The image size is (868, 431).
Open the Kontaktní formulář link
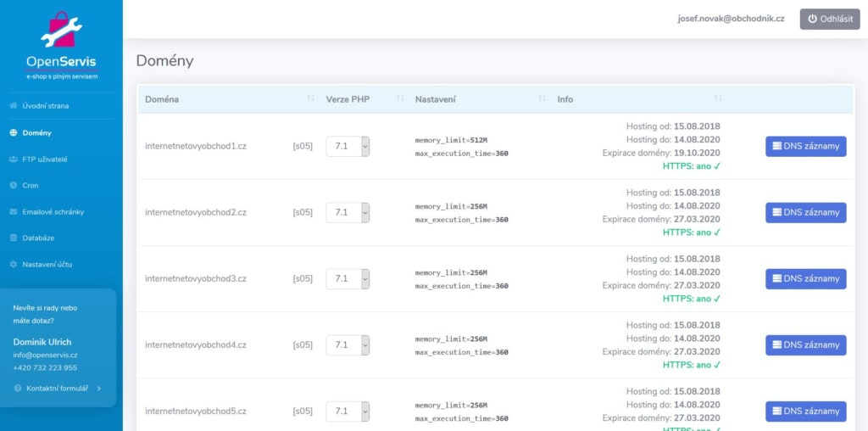58,388
